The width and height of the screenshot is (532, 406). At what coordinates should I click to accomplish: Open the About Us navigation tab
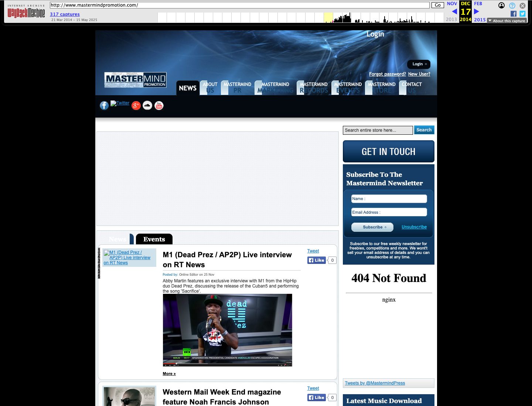210,87
